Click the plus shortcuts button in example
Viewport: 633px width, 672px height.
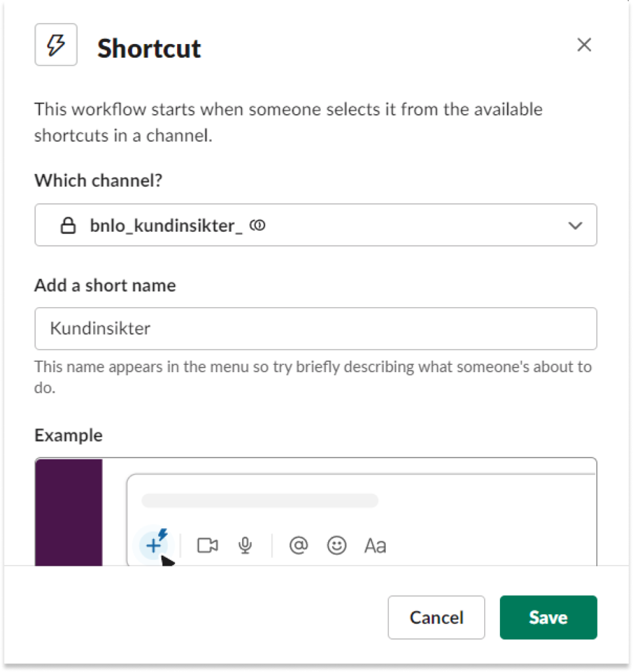click(x=153, y=545)
